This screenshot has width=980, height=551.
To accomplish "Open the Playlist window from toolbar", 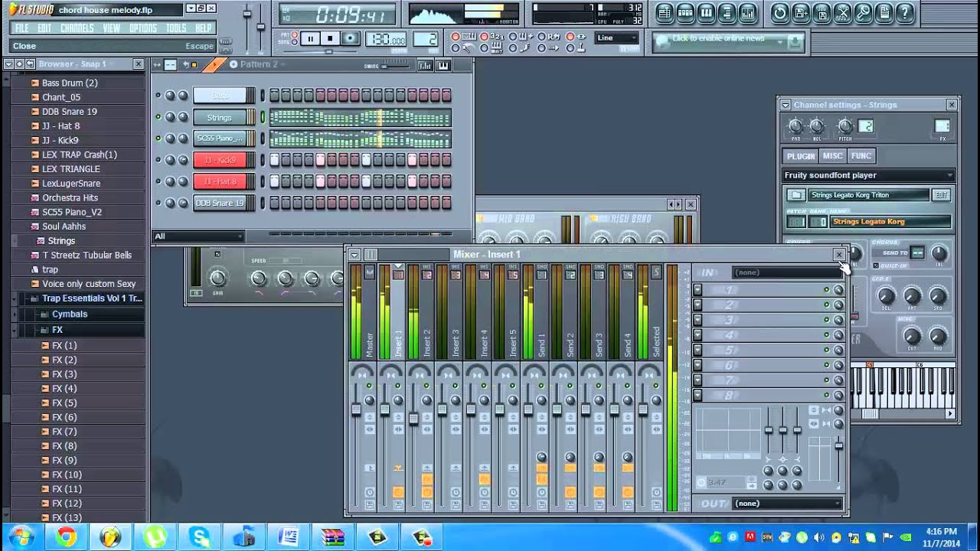I will [x=665, y=13].
